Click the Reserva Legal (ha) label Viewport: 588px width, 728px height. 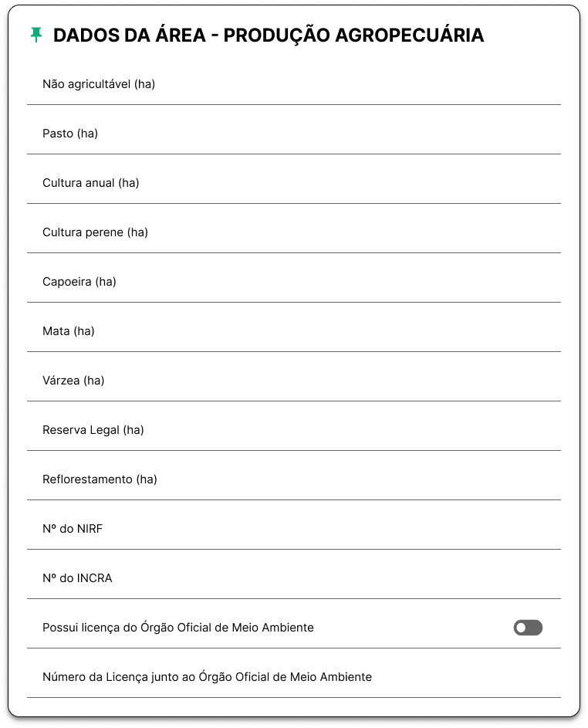point(93,430)
